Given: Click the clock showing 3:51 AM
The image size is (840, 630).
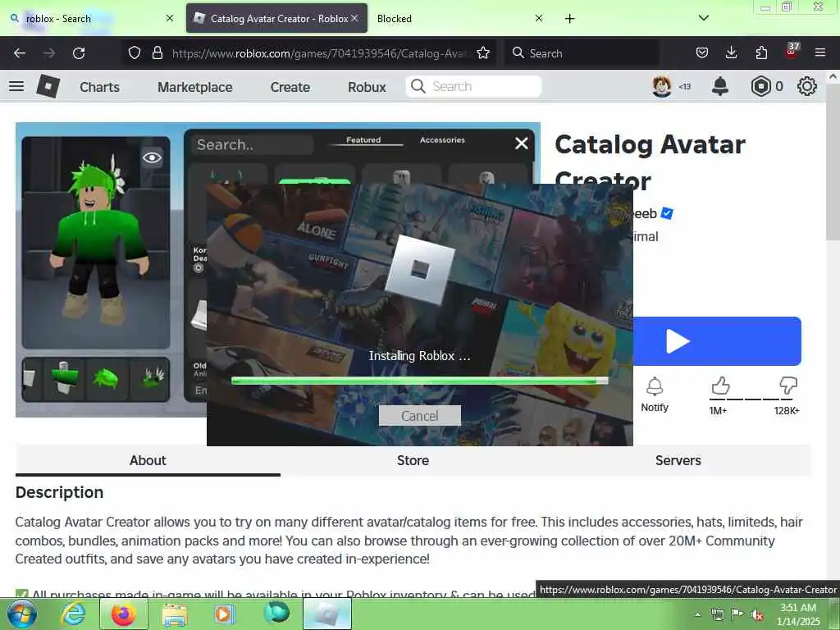Looking at the screenshot, I should pyautogui.click(x=798, y=608).
